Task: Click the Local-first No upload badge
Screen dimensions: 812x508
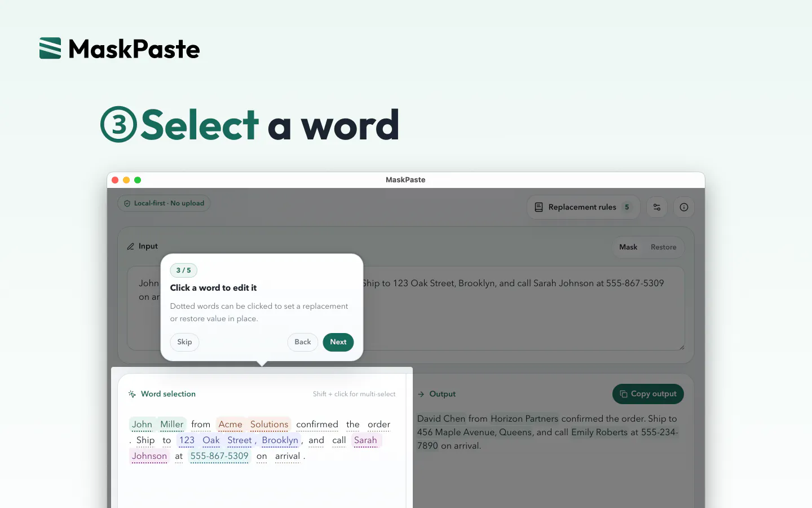Action: (164, 203)
